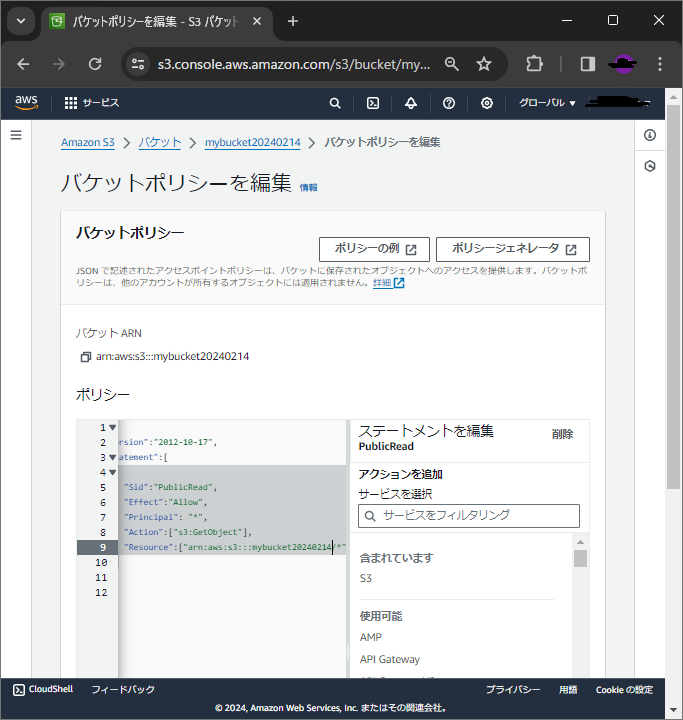Toggle the browser side panel icon
Image resolution: width=683 pixels, height=720 pixels.
coord(587,64)
